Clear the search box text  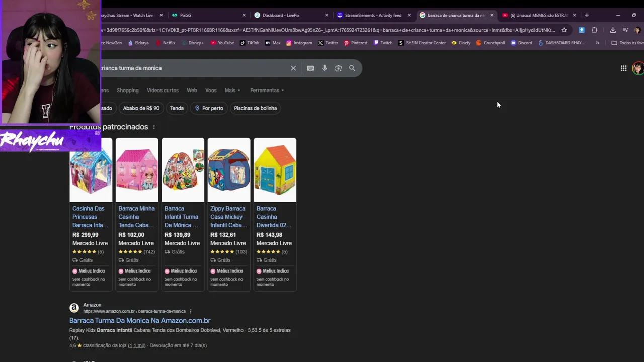pos(293,68)
